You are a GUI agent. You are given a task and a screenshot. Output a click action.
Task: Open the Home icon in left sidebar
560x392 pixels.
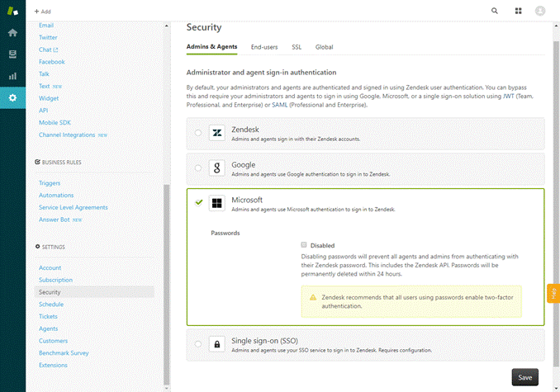[x=12, y=33]
